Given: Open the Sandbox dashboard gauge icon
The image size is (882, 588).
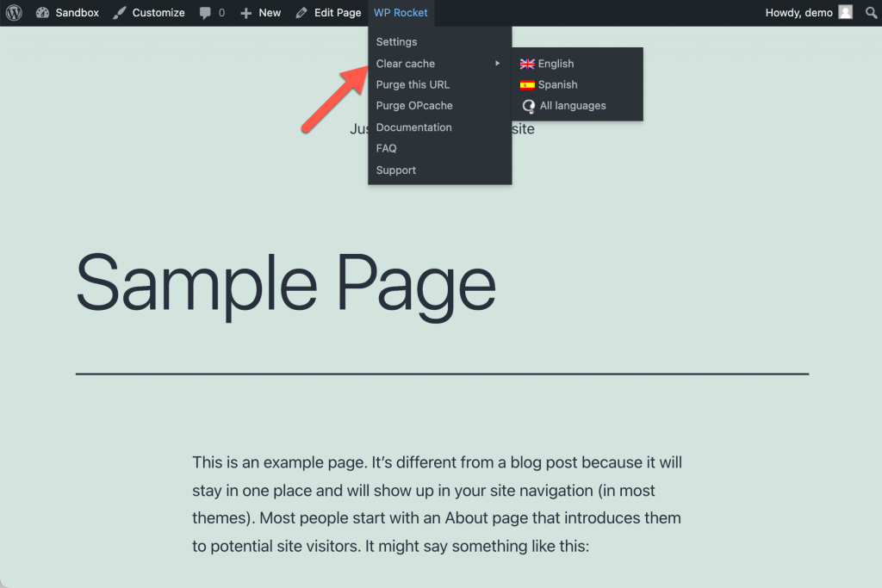Looking at the screenshot, I should [x=42, y=12].
